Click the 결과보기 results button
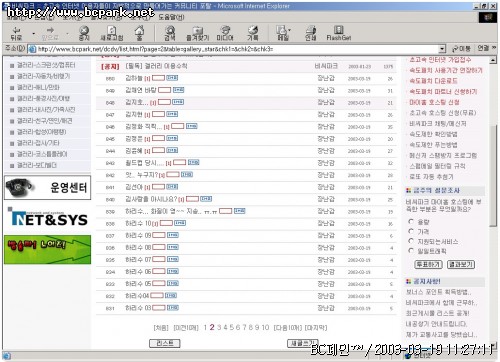Viewport: 500px width, 362px height. (461, 264)
